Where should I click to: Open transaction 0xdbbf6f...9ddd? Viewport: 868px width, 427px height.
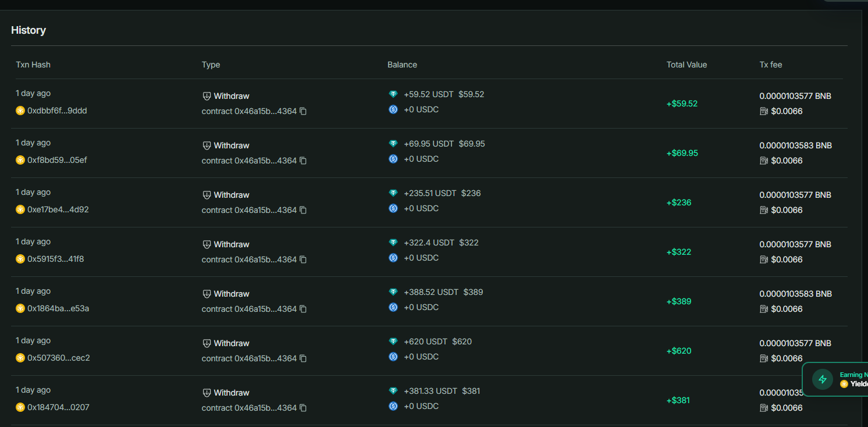(x=57, y=111)
